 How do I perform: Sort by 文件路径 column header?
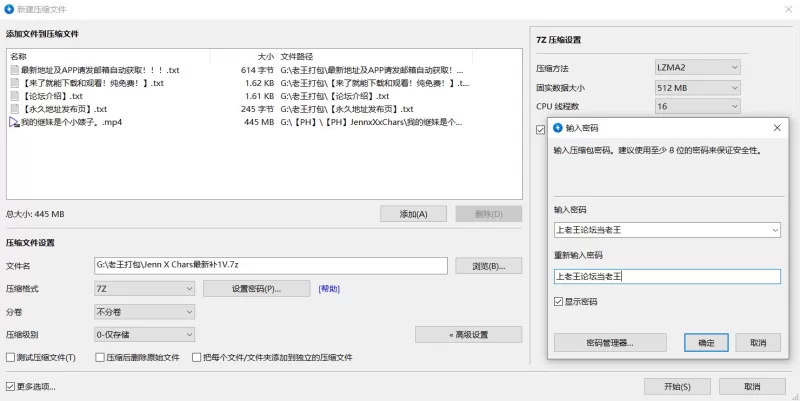(x=375, y=57)
